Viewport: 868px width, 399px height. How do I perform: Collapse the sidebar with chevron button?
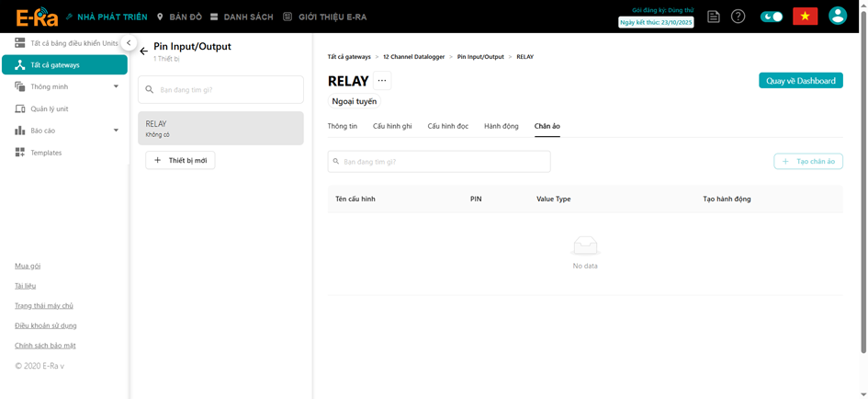tap(129, 42)
